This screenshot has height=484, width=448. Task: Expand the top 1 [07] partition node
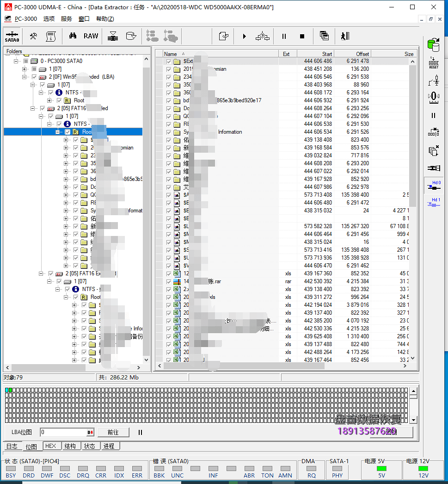(24, 69)
